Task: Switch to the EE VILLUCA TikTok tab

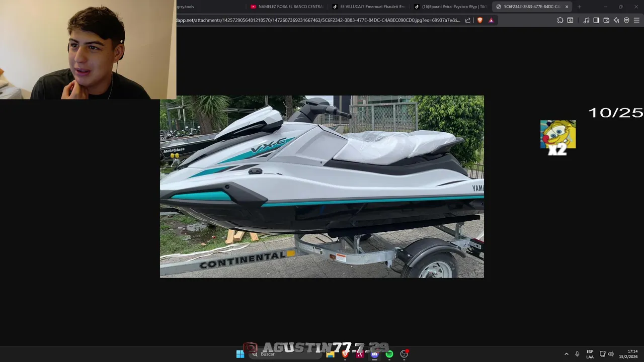Action: point(368,7)
